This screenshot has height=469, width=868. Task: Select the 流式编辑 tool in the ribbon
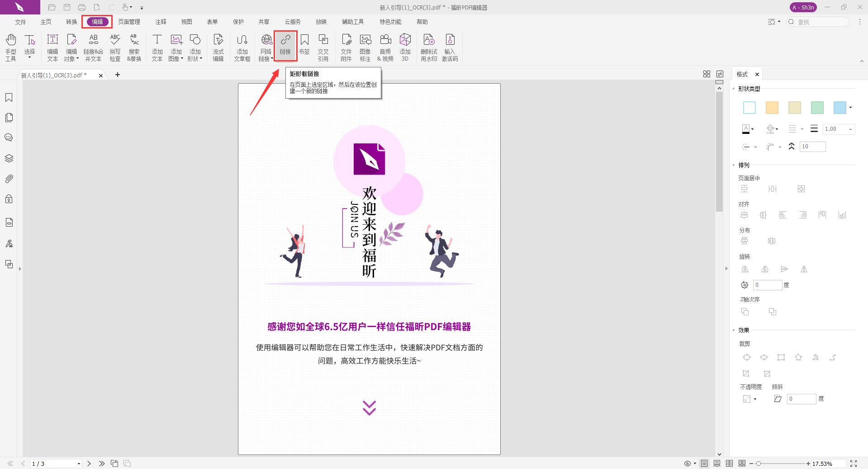[x=218, y=47]
